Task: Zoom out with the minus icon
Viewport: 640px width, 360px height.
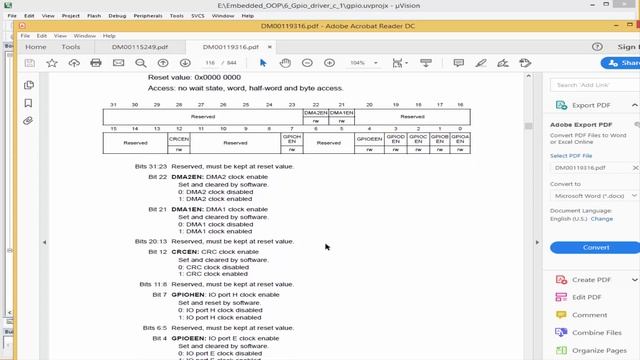Action: (307, 63)
